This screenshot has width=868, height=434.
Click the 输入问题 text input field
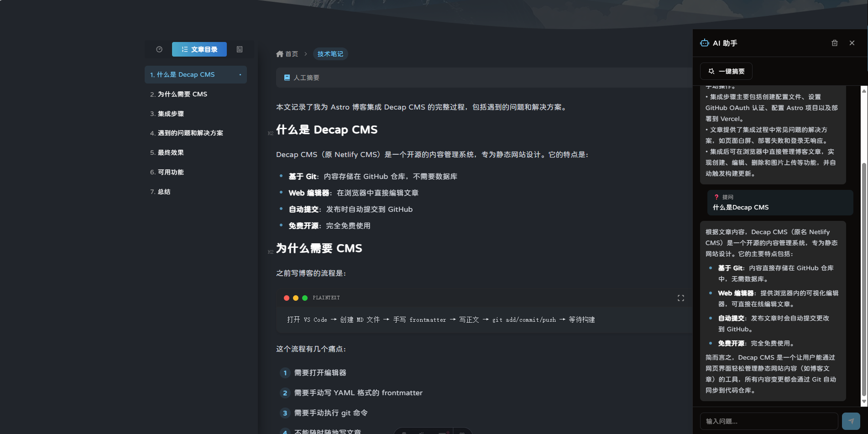click(769, 421)
